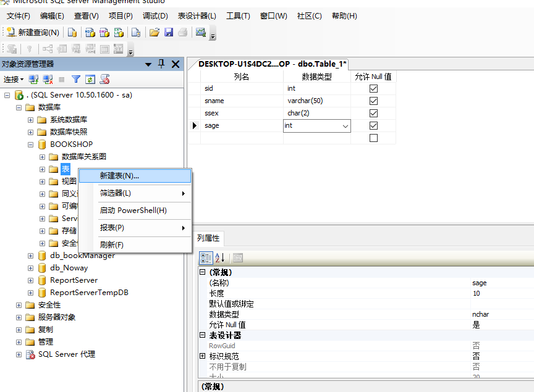
Task: Click the Stop icon in Object Explorer
Action: (x=62, y=80)
